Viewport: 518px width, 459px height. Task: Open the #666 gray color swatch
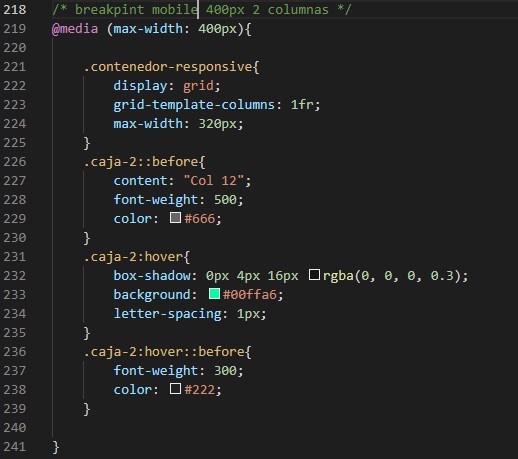tap(175, 218)
